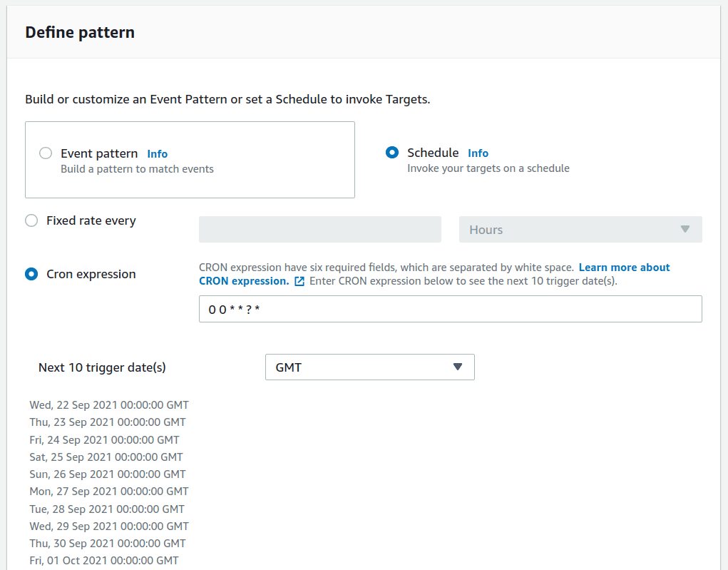Screen dimensions: 728x570
Task: Open the Info link beside Schedule
Action: [478, 153]
